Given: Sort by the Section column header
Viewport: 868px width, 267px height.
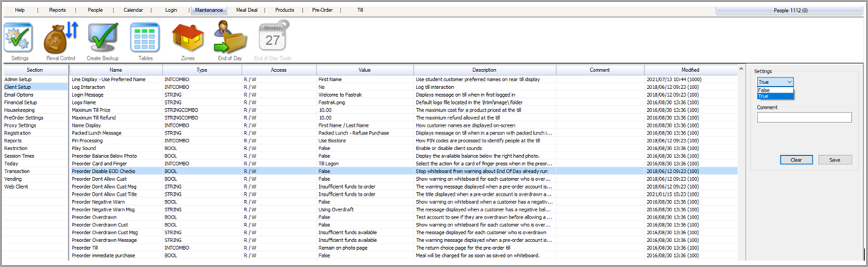Looking at the screenshot, I should 35,70.
